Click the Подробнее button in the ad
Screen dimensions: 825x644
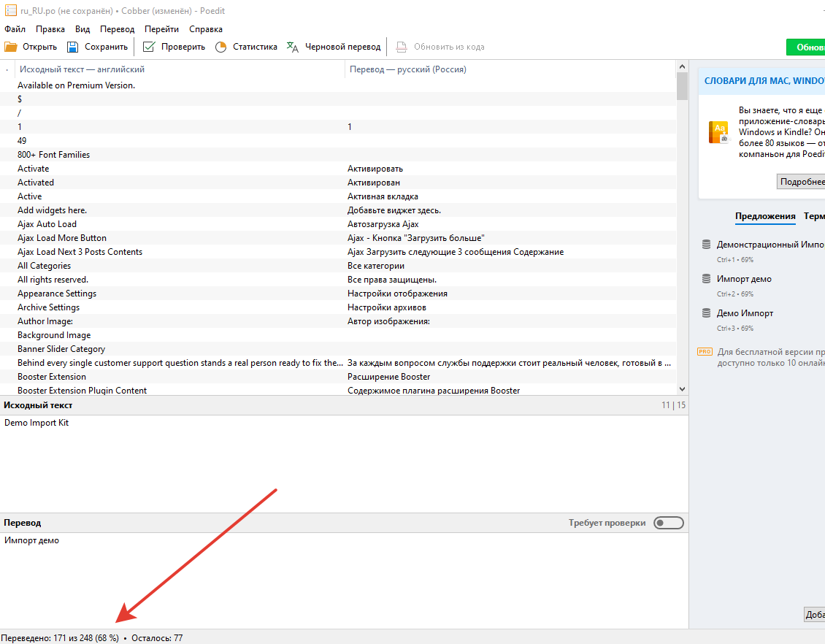[802, 182]
